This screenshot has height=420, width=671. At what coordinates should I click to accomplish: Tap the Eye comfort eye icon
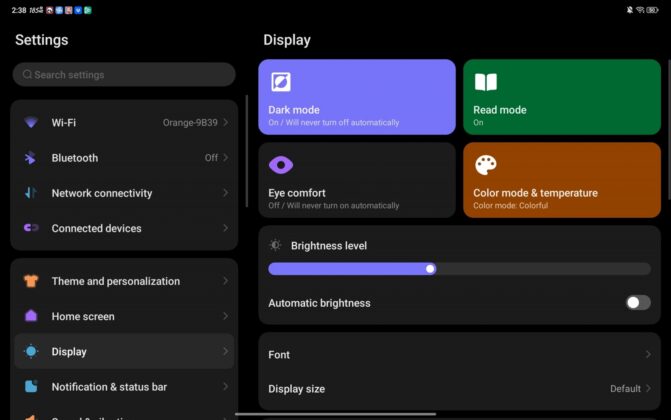281,165
